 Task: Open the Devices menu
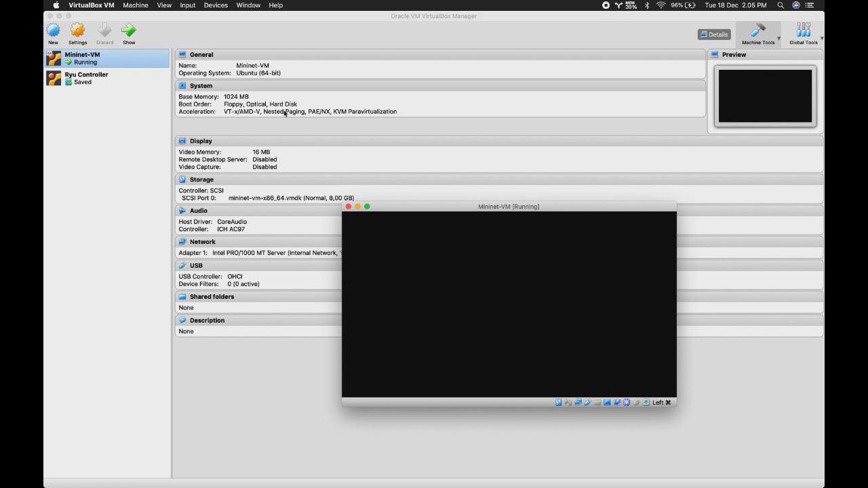pos(216,5)
